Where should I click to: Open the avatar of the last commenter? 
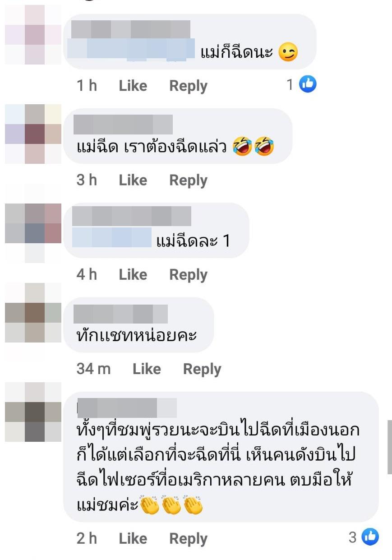pyautogui.click(x=33, y=412)
